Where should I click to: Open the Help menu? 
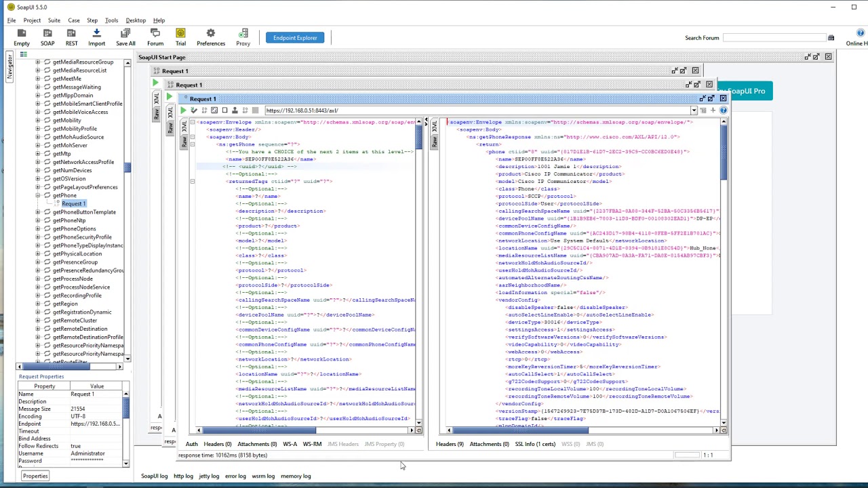pyautogui.click(x=159, y=20)
